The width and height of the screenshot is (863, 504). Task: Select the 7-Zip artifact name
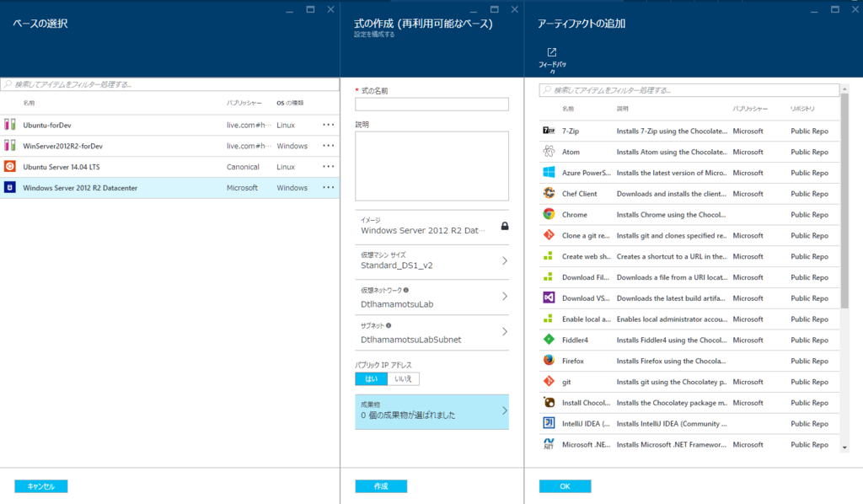click(571, 131)
